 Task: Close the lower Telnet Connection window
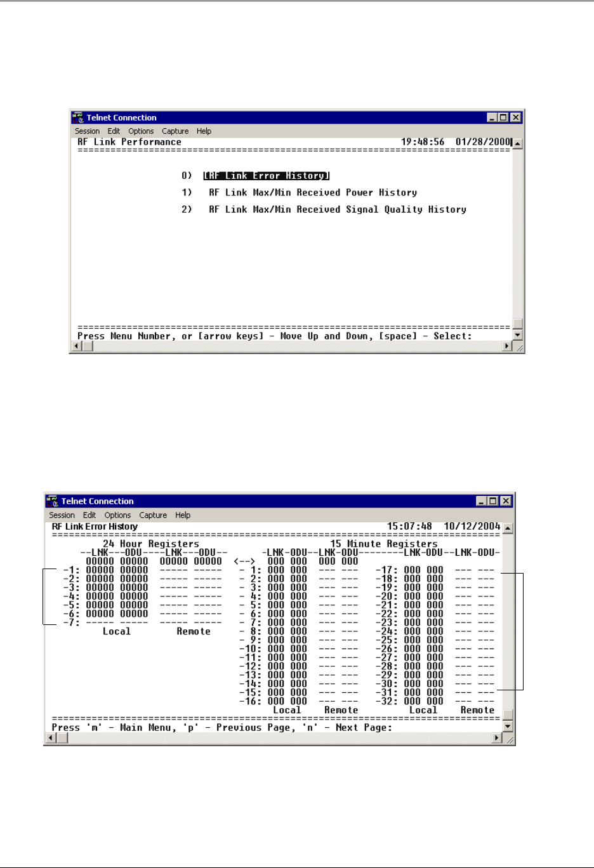tap(506, 501)
